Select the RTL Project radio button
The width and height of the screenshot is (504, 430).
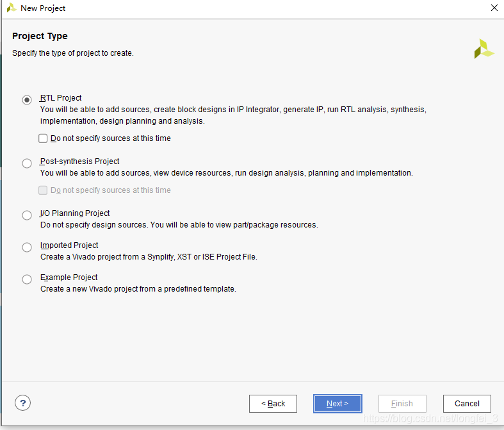point(27,100)
